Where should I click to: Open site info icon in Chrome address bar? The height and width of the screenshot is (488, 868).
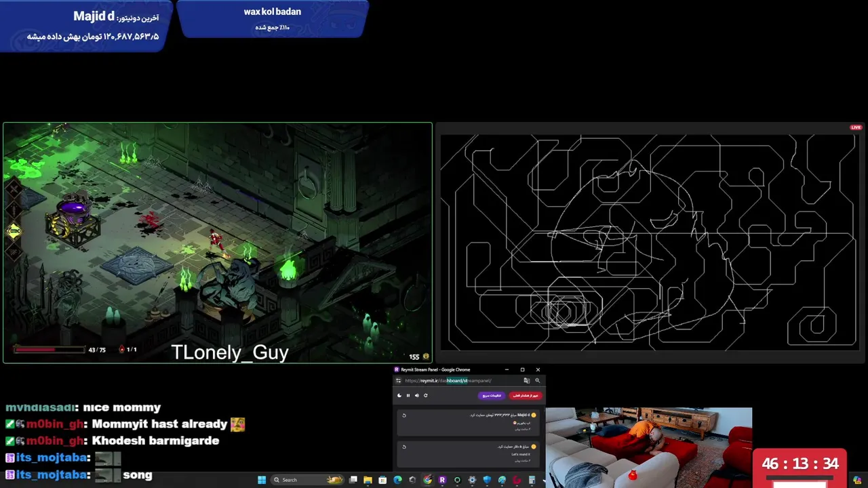pos(399,380)
